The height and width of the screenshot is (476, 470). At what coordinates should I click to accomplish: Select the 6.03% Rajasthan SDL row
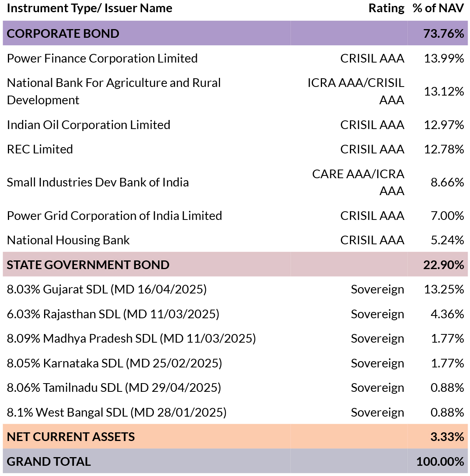(x=235, y=314)
